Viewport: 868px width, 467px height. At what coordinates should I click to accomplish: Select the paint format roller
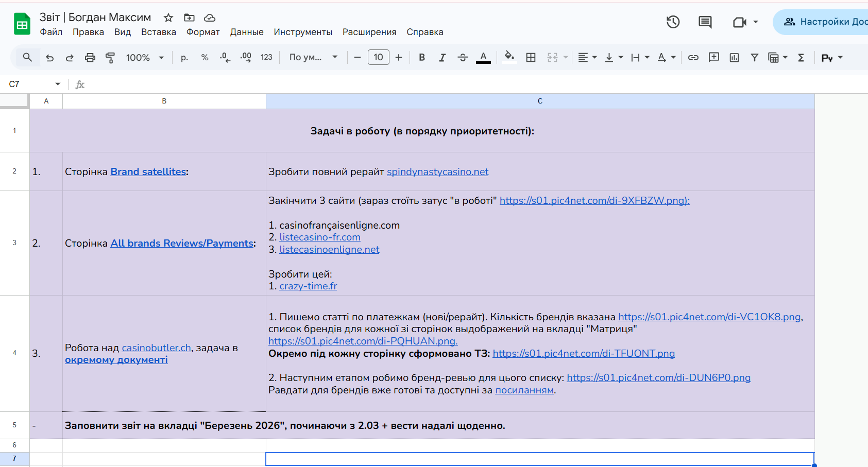110,58
